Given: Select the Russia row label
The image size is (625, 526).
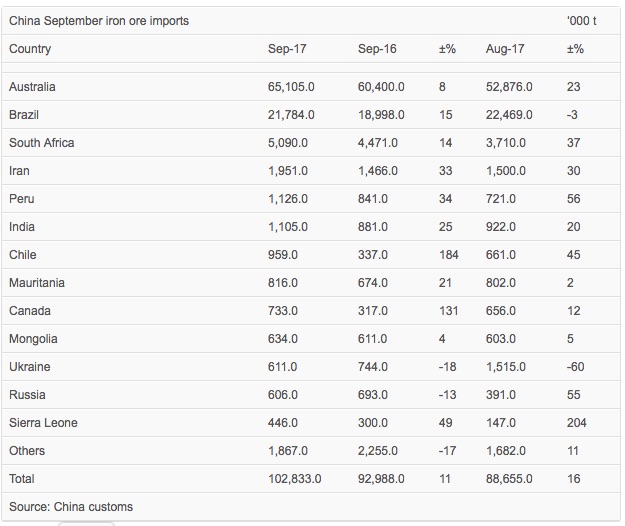Looking at the screenshot, I should point(27,395).
